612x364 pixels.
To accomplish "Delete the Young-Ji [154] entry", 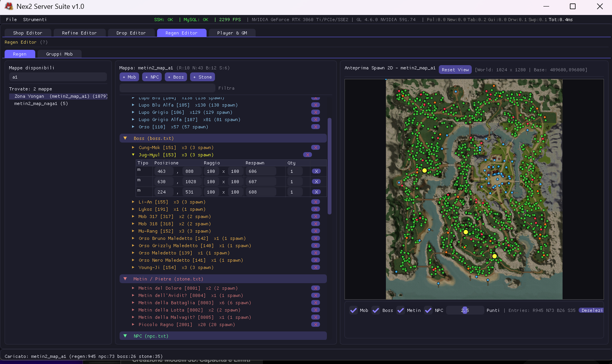I will click(315, 267).
